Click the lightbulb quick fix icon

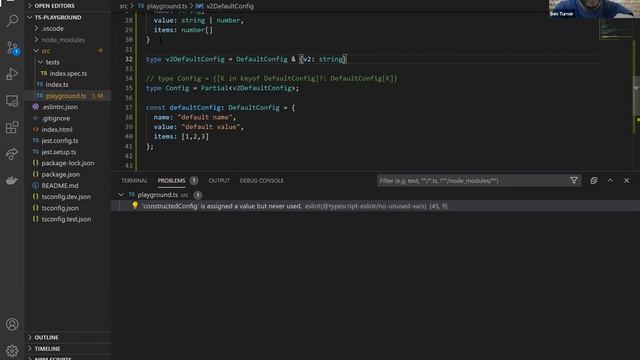[x=135, y=206]
